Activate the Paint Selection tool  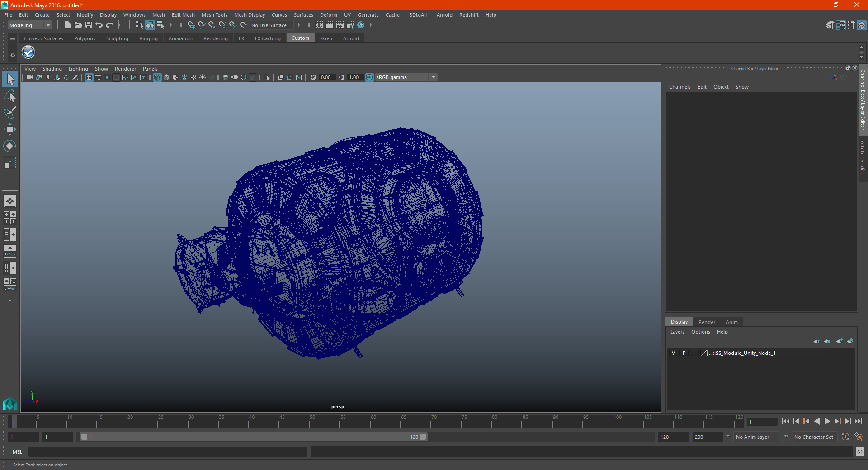9,113
